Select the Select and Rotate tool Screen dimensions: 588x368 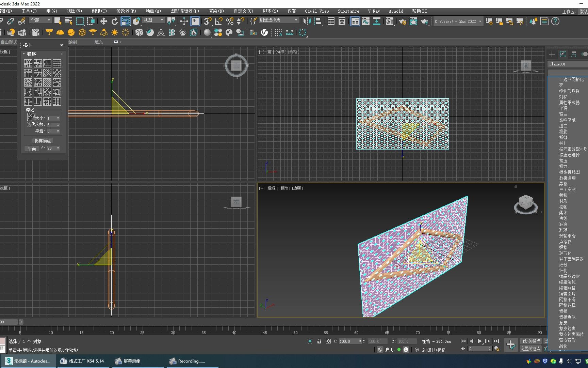115,21
